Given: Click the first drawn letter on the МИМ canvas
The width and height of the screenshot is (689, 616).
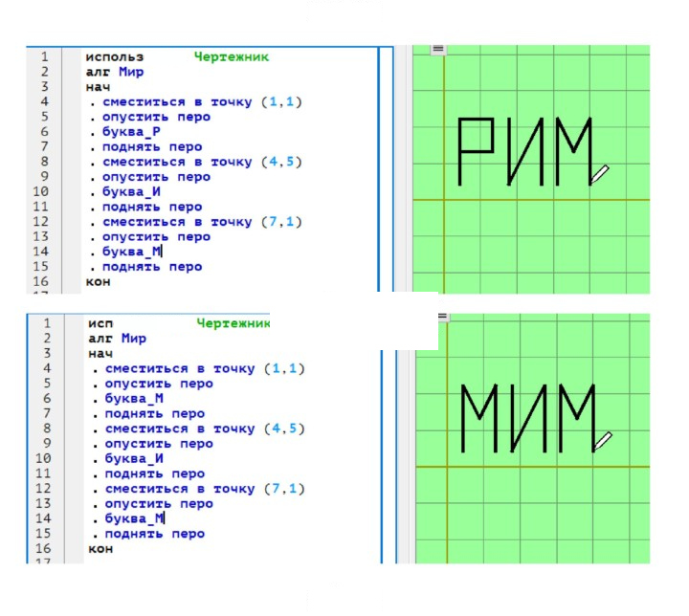Looking at the screenshot, I should 479,418.
